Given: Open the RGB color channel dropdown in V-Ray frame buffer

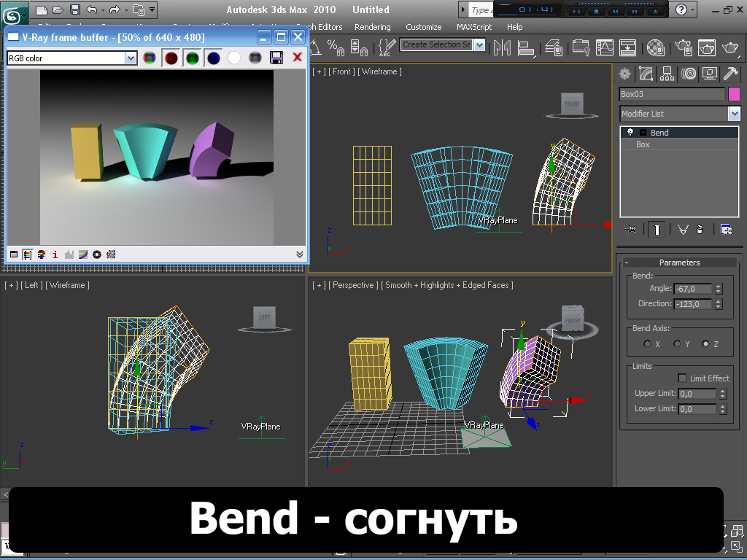Looking at the screenshot, I should tap(131, 58).
